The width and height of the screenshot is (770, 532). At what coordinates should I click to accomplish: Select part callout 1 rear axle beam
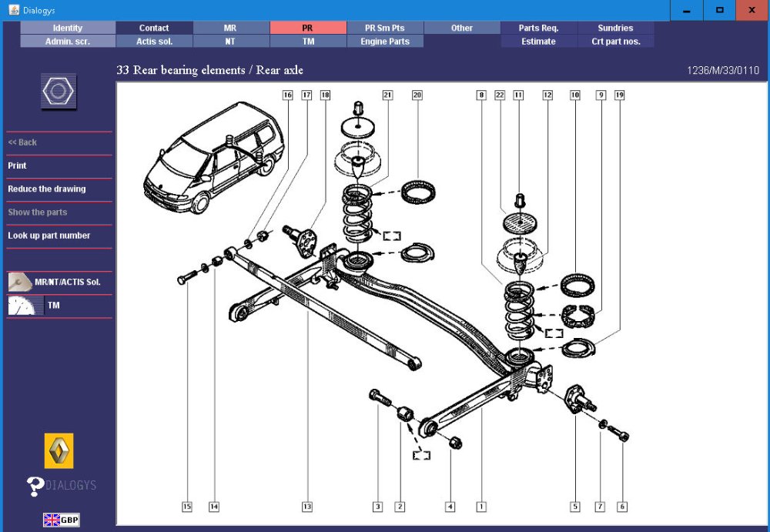(x=481, y=507)
